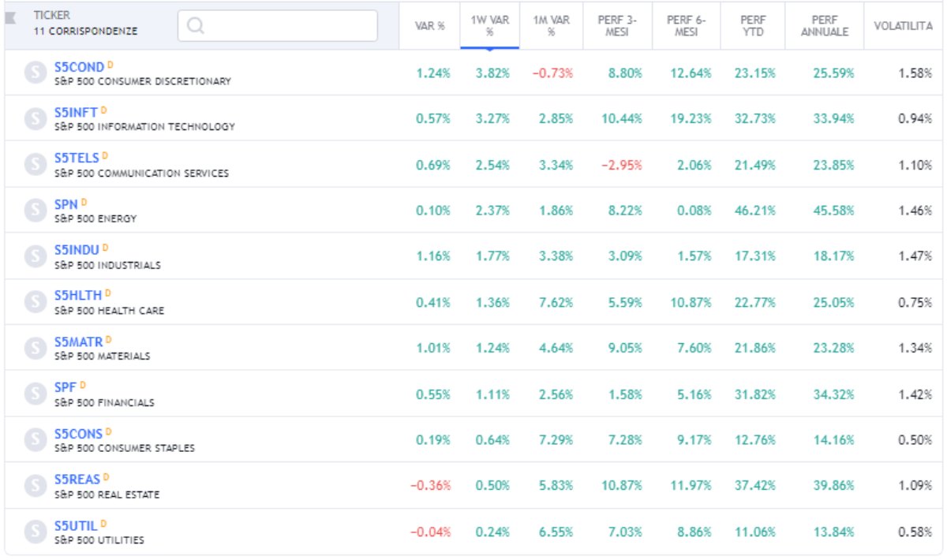Screen dimensions: 947x560
Task: Click the flag icon in the table header
Action: coord(11,17)
